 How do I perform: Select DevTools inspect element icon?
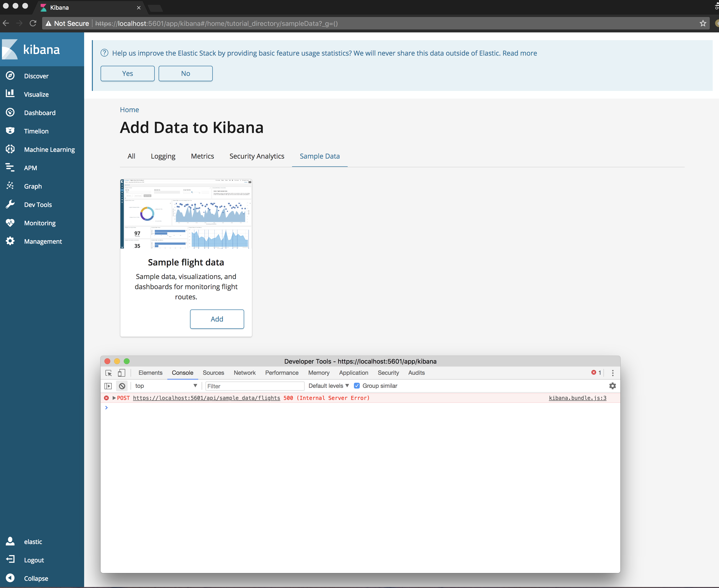[x=108, y=373]
